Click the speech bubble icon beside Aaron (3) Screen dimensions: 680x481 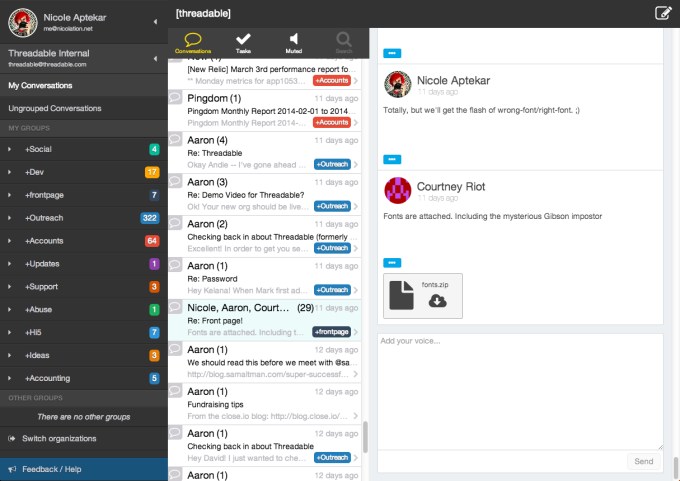(x=175, y=181)
